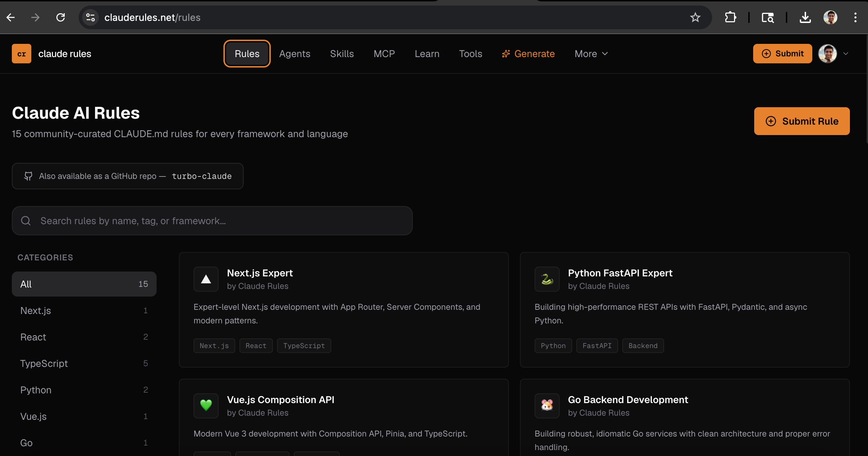This screenshot has width=868, height=456.
Task: Click the Go Backend gopher icon
Action: (547, 406)
